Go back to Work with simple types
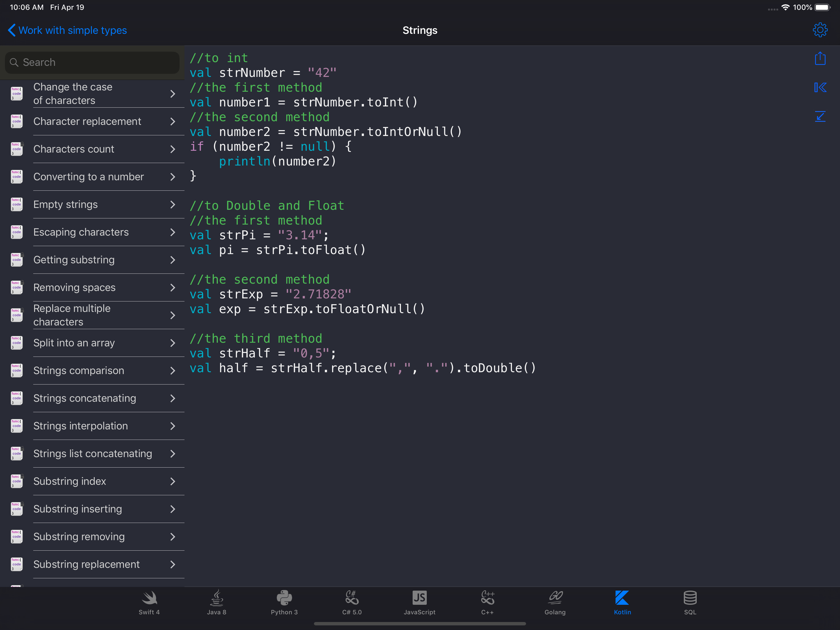Image resolution: width=840 pixels, height=630 pixels. [x=68, y=30]
